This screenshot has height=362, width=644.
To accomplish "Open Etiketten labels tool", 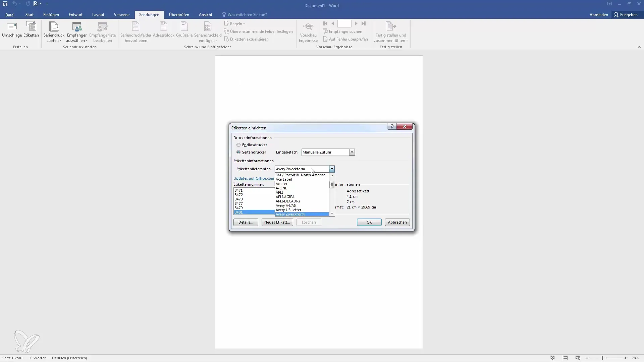I will (x=31, y=29).
